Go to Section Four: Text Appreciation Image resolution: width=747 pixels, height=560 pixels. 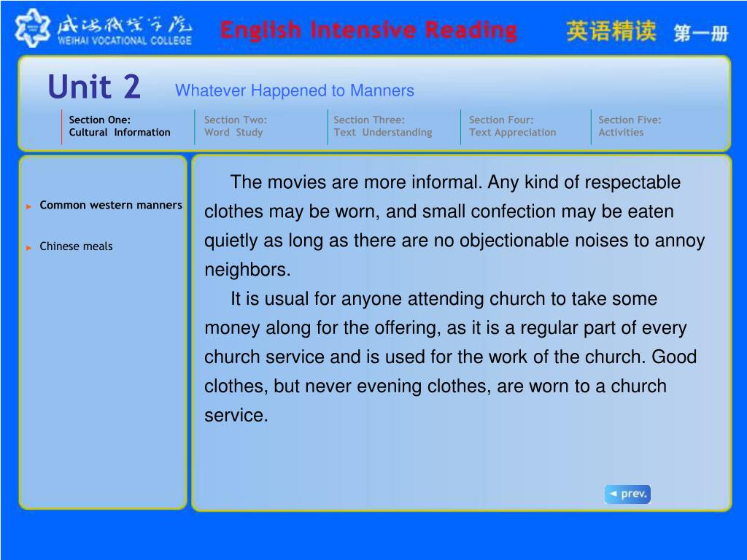512,126
